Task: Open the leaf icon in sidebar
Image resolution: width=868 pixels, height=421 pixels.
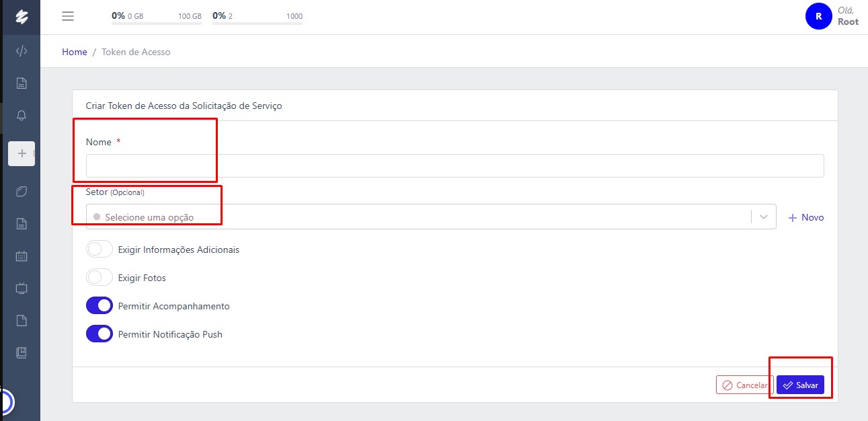Action: [22, 192]
